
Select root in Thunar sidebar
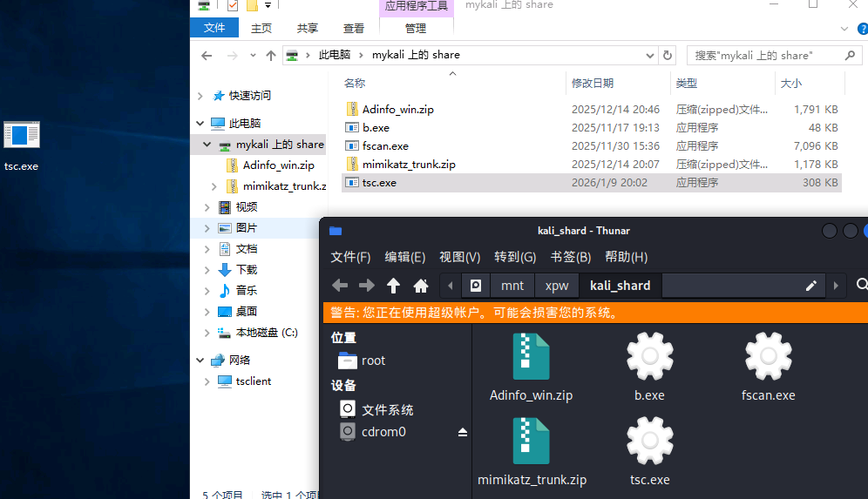click(x=362, y=361)
